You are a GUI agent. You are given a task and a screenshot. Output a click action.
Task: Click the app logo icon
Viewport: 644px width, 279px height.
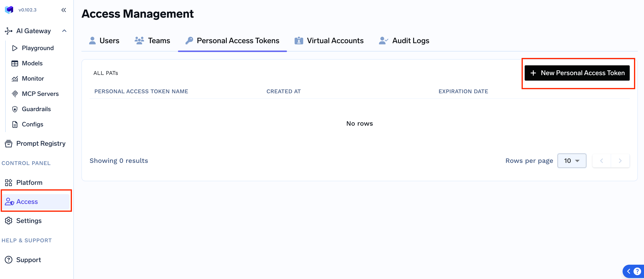click(9, 10)
